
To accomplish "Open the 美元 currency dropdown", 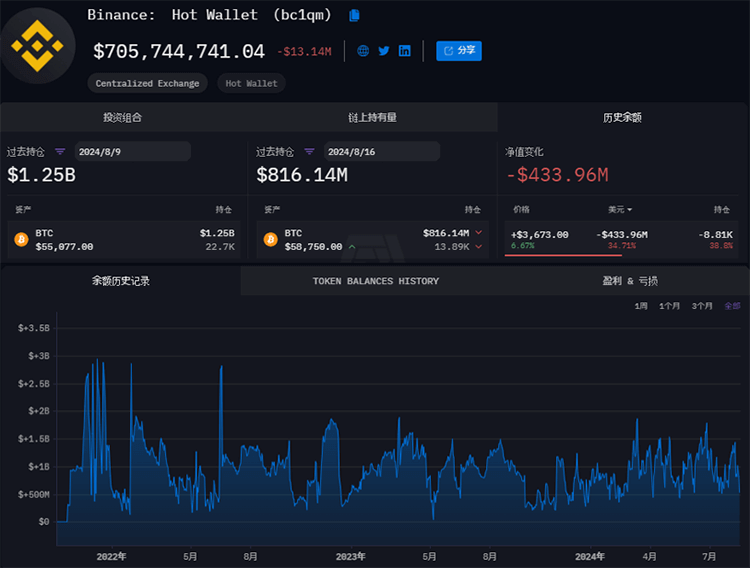I will (x=620, y=210).
